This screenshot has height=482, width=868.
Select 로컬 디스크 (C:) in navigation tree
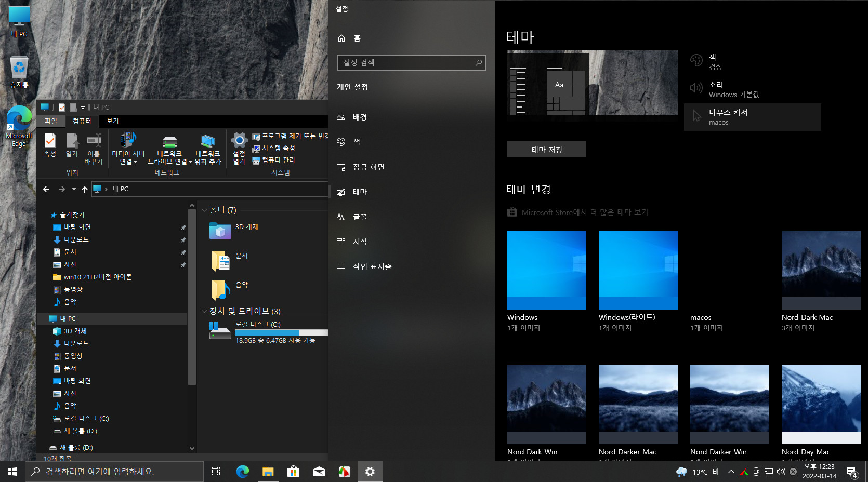click(81, 418)
